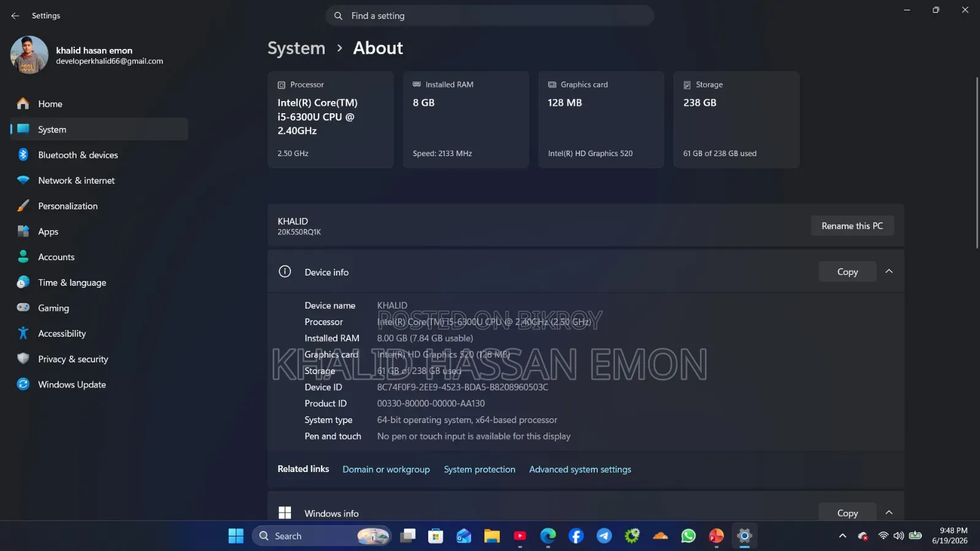Select System in the sidebar
Screen dimensions: 980x551
(x=99, y=129)
